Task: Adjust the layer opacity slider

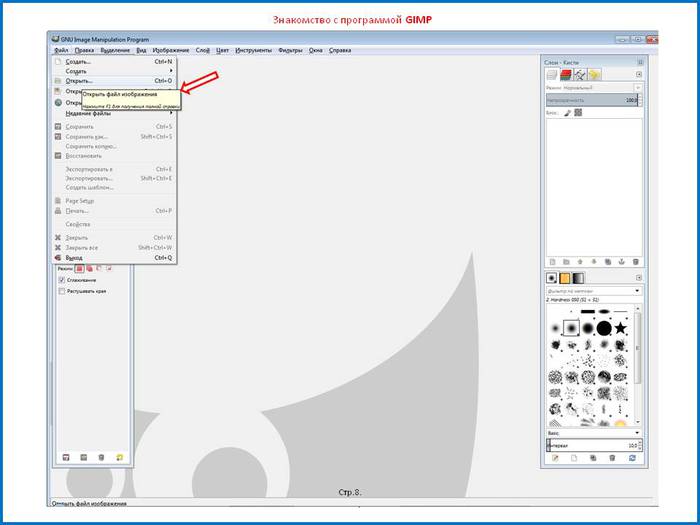Action: (x=592, y=100)
